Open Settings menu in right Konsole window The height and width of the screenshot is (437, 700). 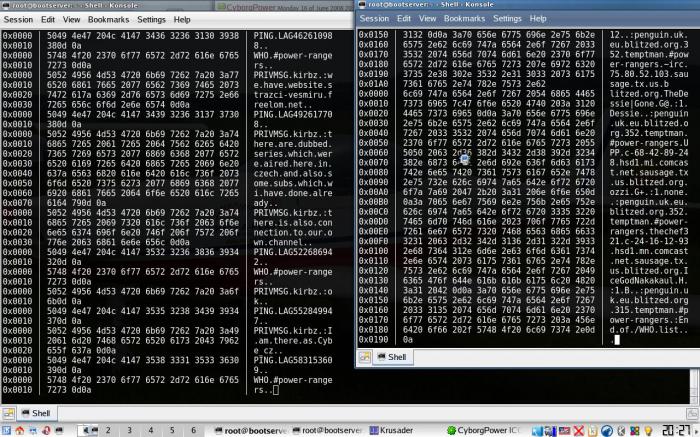pos(507,18)
